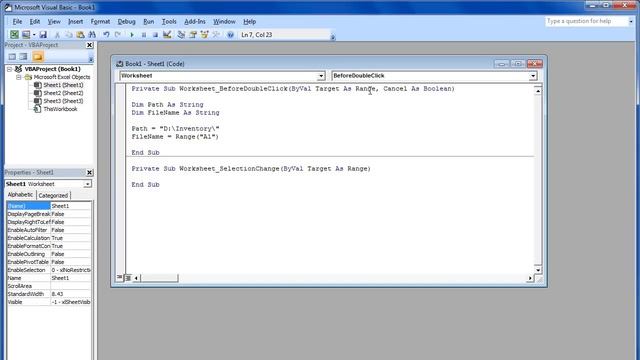
Task: Click the Break pause icon
Action: 144,35
